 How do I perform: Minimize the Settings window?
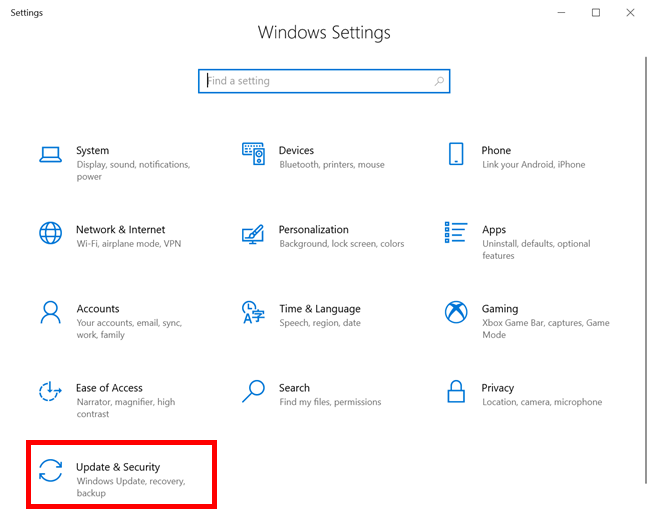pos(561,13)
